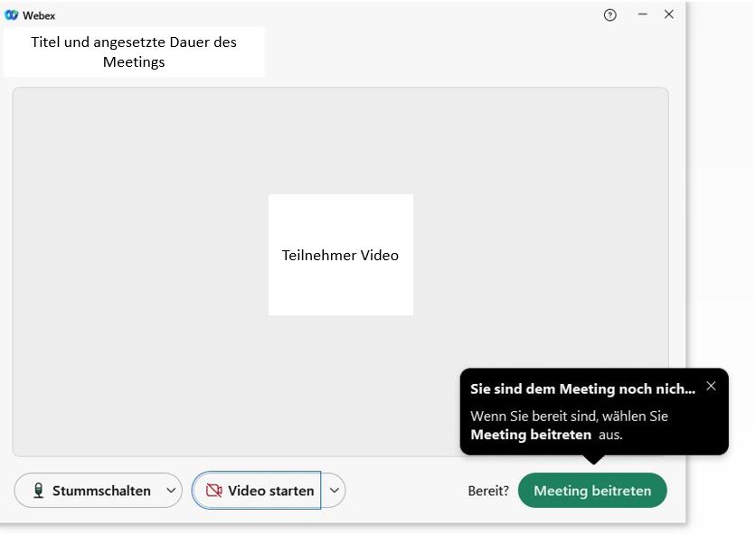Click the tooltip heading 'Sie sind dem Meeting noch nich...'

[582, 389]
